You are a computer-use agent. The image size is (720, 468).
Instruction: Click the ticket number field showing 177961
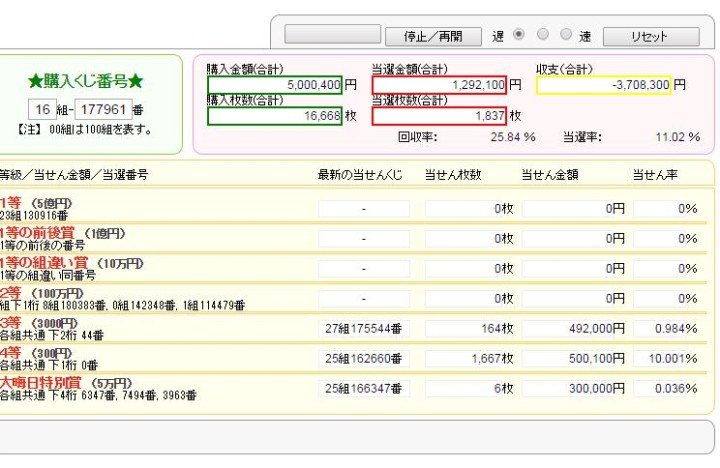point(102,110)
